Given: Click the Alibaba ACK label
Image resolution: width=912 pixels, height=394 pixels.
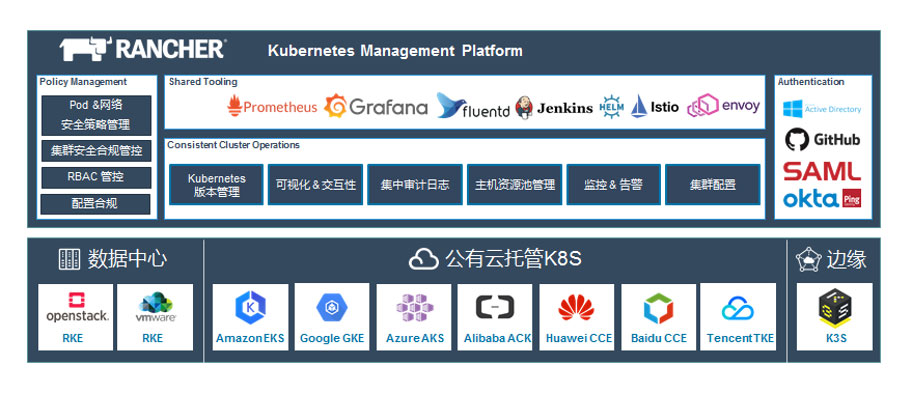Looking at the screenshot, I should (497, 338).
